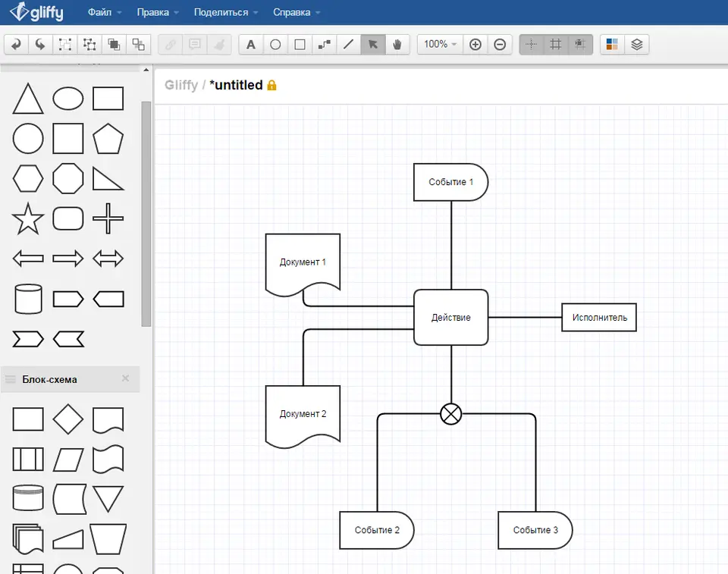Viewport: 728px width, 574px height.
Task: Select the Rectangle drawing tool
Action: click(x=300, y=45)
